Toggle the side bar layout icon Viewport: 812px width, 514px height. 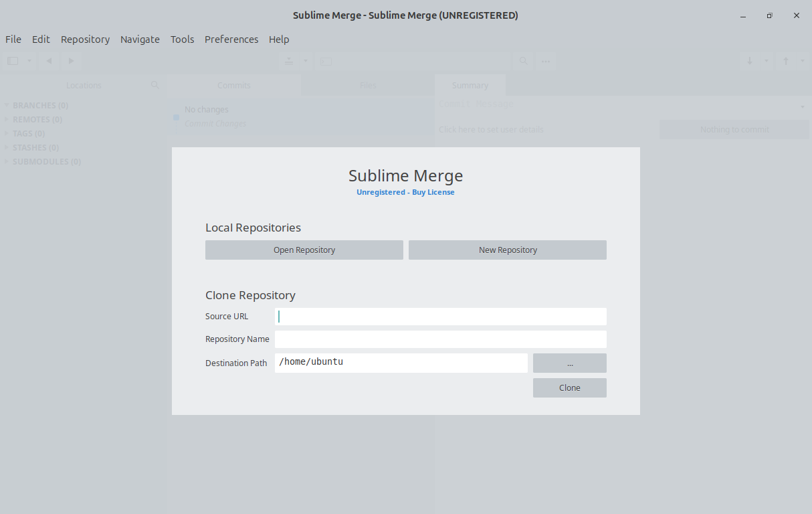13,61
